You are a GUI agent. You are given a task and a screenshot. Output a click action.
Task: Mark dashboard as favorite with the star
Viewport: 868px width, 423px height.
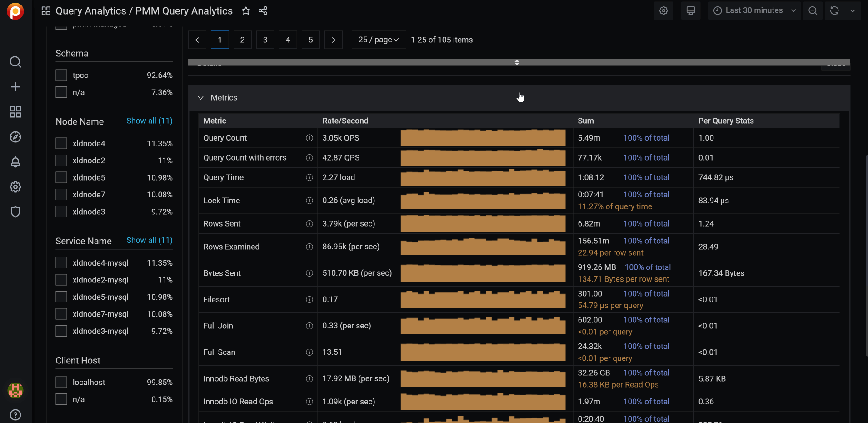pos(245,10)
